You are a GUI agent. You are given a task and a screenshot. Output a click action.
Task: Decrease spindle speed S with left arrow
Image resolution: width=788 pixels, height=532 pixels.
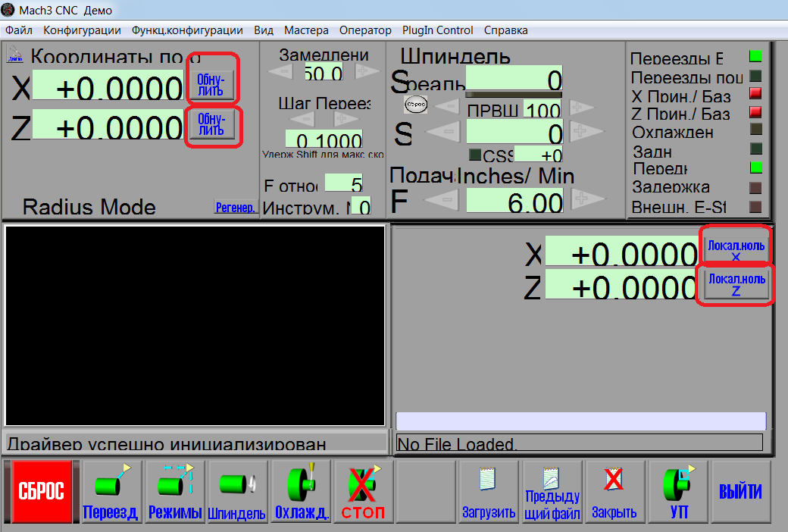tap(444, 132)
